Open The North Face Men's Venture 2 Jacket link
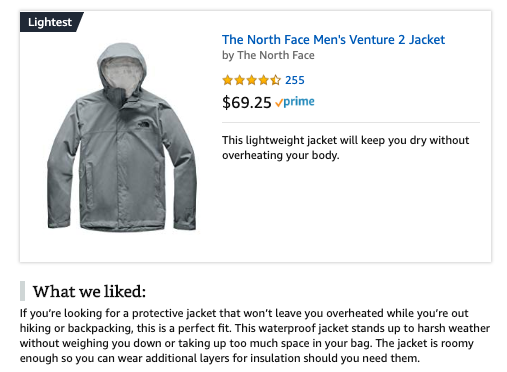The width and height of the screenshot is (507, 372). click(x=333, y=40)
